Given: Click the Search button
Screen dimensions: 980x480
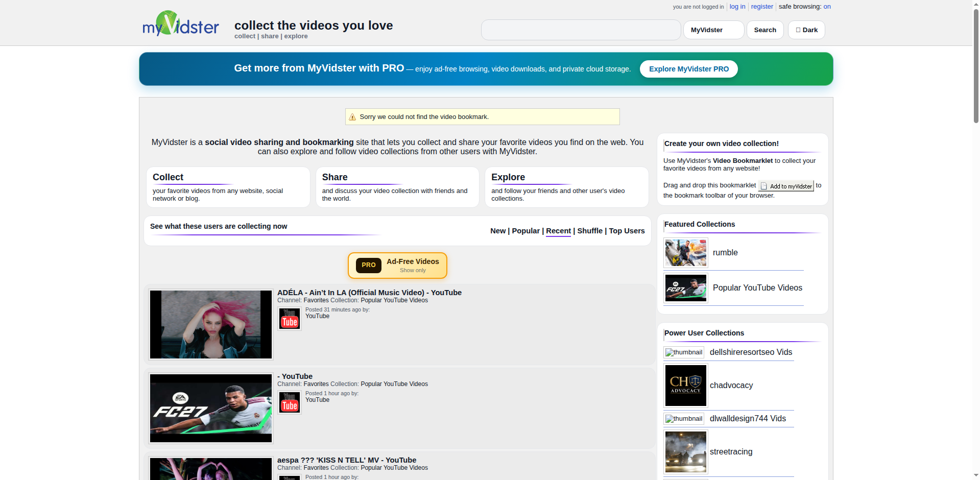Looking at the screenshot, I should (765, 30).
